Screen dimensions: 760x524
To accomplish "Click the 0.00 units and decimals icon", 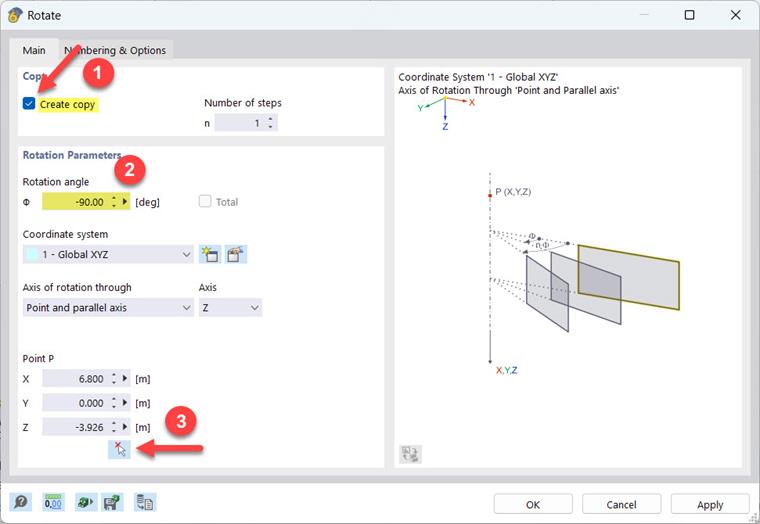I will point(53,502).
